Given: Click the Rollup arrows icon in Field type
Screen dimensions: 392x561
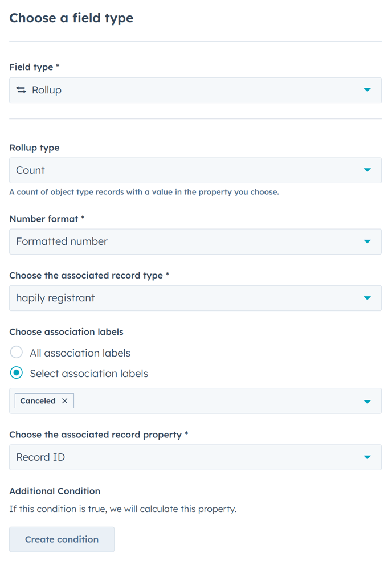Looking at the screenshot, I should 21,90.
